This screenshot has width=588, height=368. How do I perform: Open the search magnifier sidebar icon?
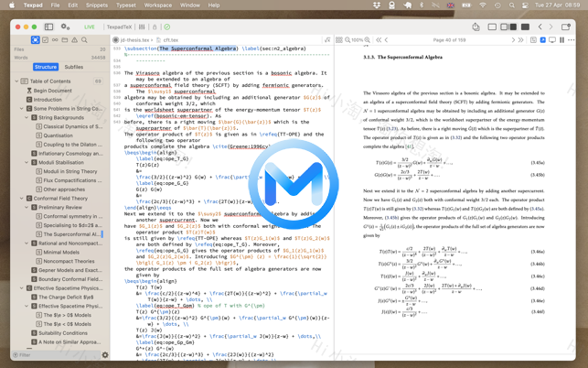[x=84, y=39]
